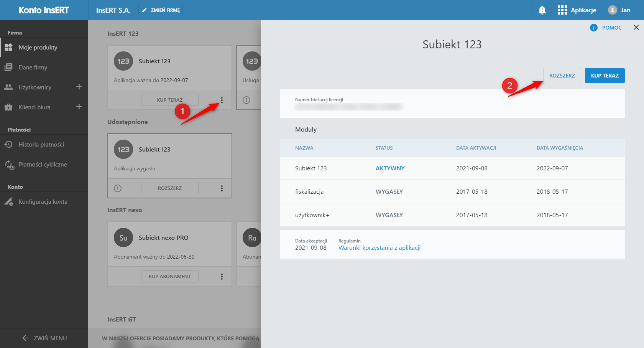This screenshot has width=644, height=348.
Task: Click blue KUP TERAZ button in panel
Action: [x=605, y=76]
